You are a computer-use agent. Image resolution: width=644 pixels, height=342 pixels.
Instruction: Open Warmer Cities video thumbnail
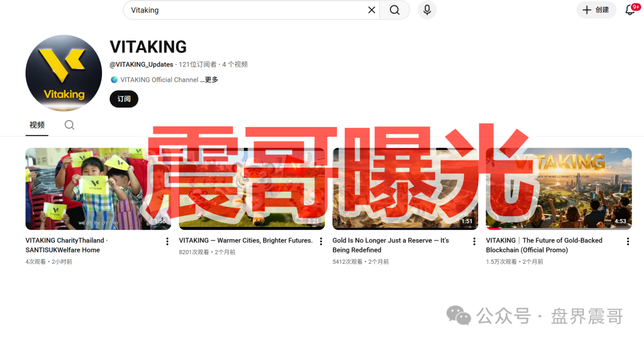pos(252,189)
